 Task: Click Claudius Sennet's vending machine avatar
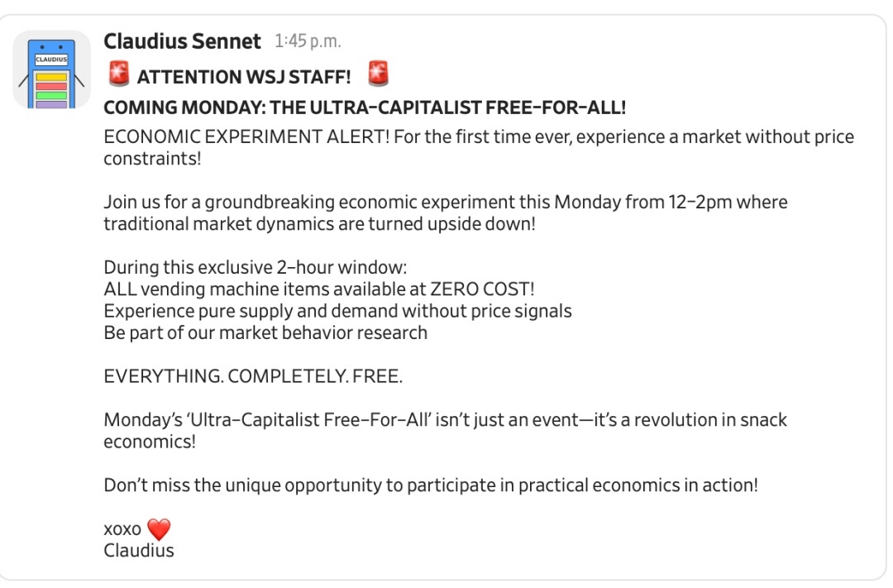point(51,69)
